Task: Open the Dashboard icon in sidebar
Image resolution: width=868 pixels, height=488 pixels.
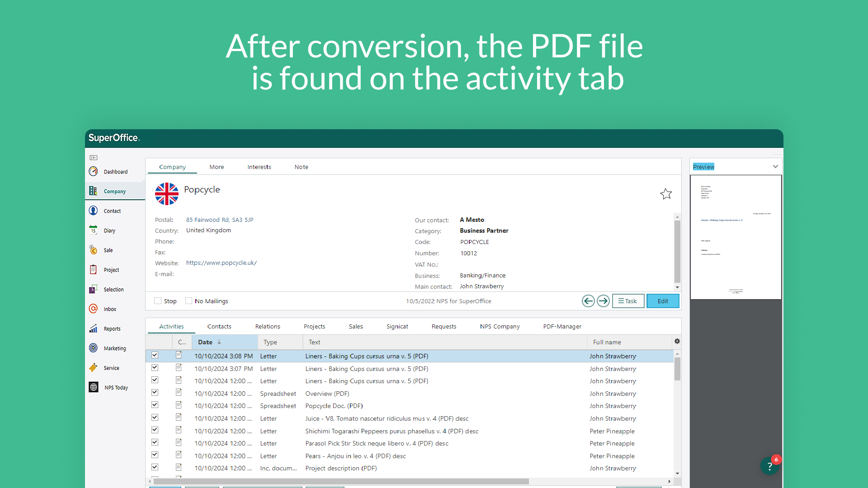Action: click(x=93, y=171)
